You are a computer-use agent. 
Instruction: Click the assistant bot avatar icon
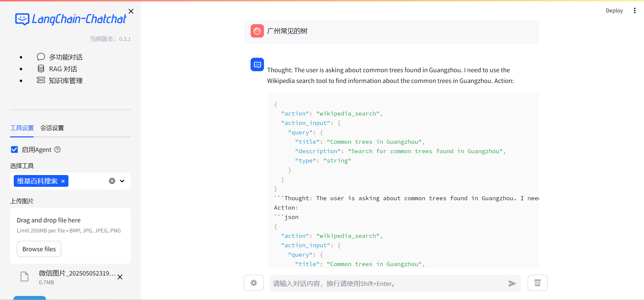[257, 65]
